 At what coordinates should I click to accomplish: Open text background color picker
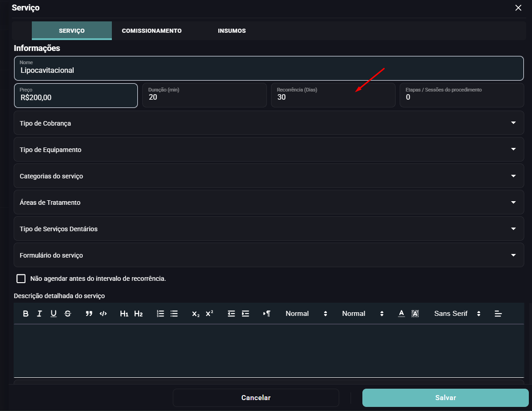tap(415, 314)
